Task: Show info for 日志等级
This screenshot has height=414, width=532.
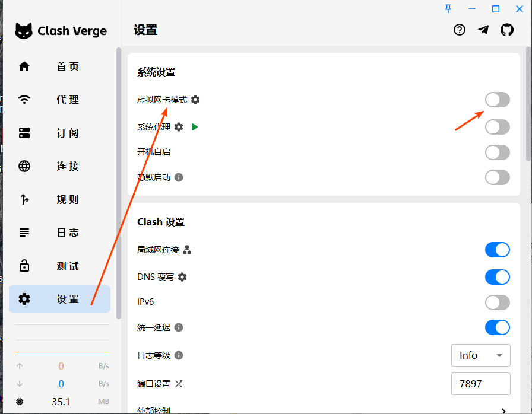Action: 179,355
